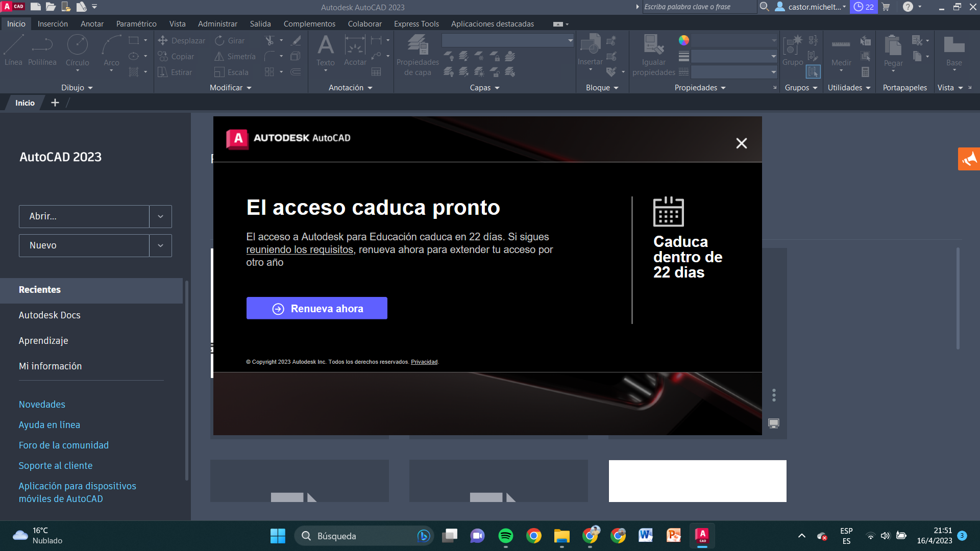Select the Igualar propiedades tool

coord(653,54)
